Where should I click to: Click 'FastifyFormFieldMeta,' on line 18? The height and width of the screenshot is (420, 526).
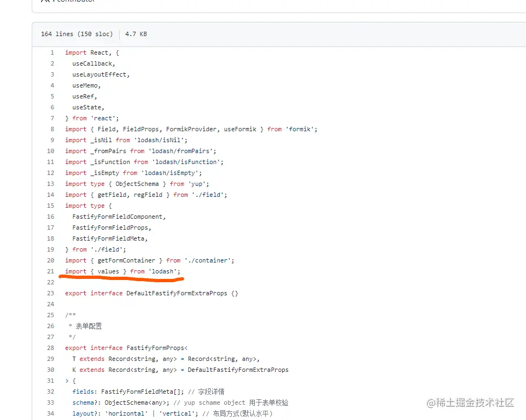click(110, 238)
